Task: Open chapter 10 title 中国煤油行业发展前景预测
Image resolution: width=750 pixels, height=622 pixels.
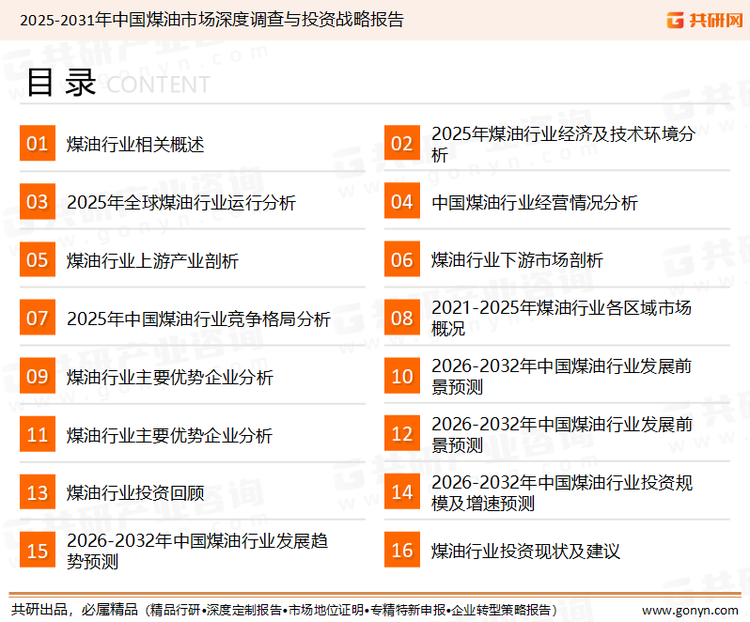Action: pos(562,377)
